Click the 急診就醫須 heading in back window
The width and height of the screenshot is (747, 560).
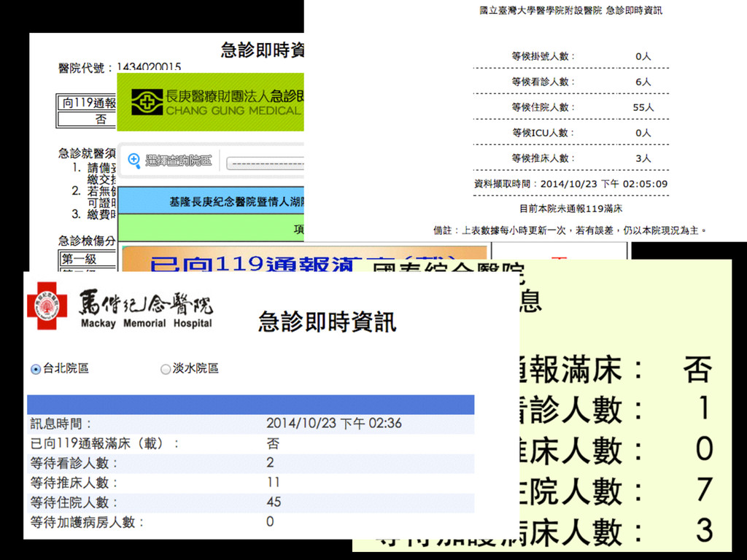pos(88,153)
